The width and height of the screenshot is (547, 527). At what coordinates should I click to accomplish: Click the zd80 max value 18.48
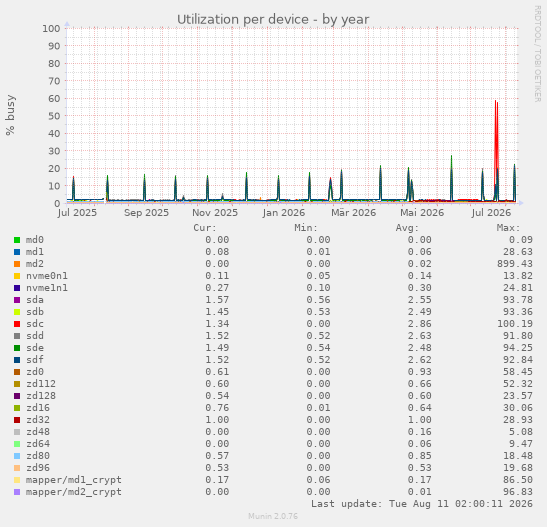tap(518, 456)
